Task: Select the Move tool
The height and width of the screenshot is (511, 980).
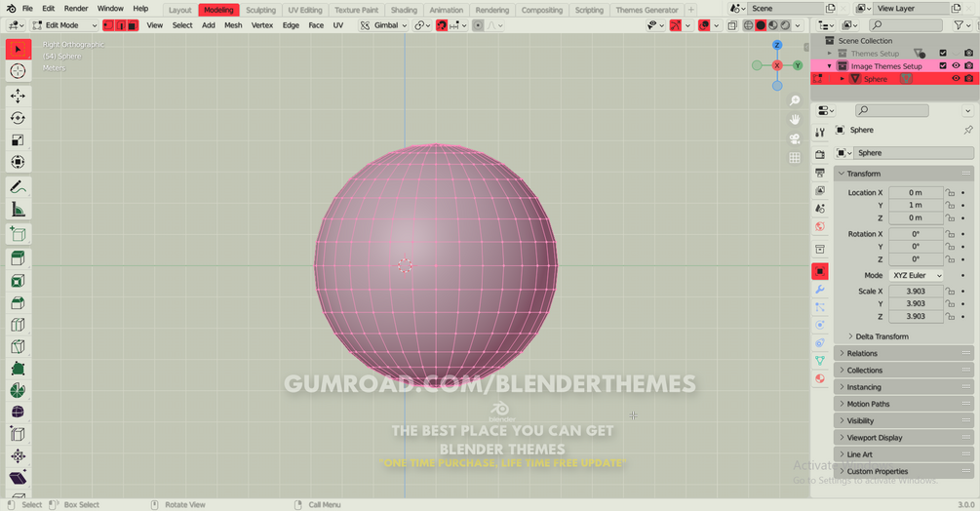Action: [x=19, y=96]
